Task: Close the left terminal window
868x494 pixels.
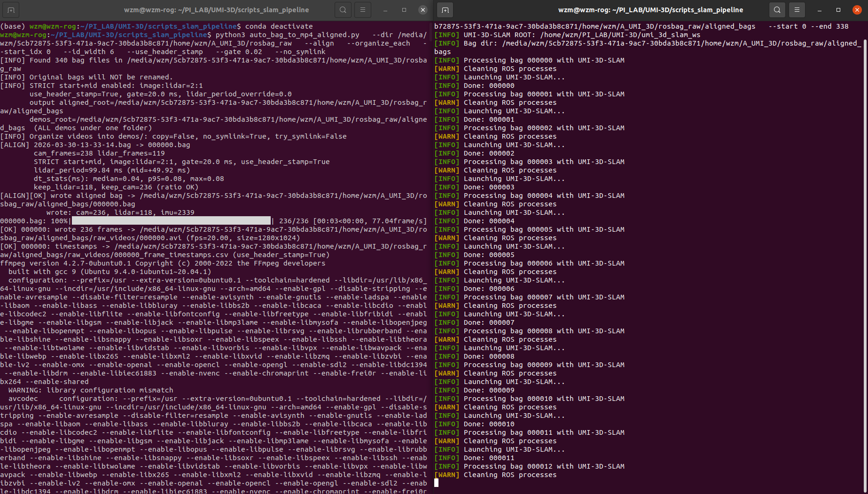Action: [423, 10]
